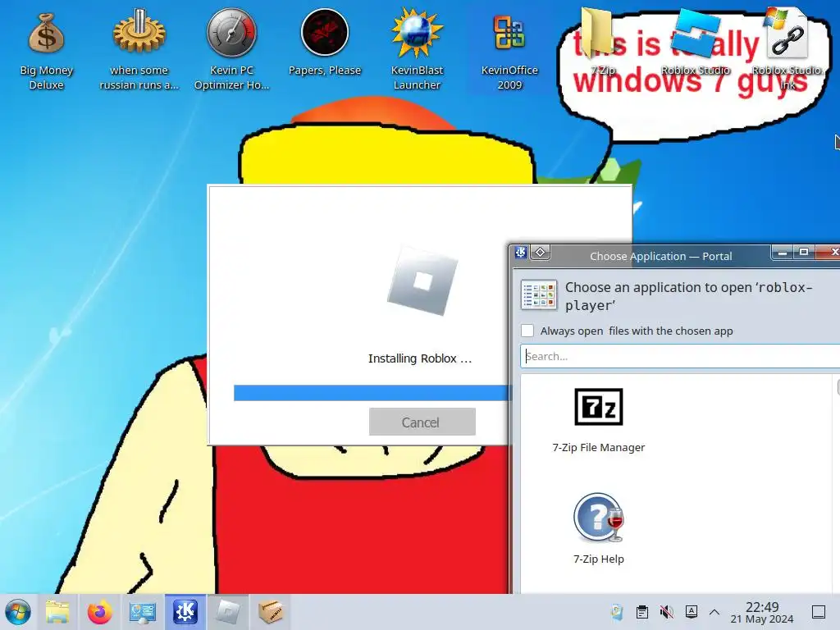Select 7-Zip Help in the application list
Viewport: 840px width, 630px height.
point(598,529)
